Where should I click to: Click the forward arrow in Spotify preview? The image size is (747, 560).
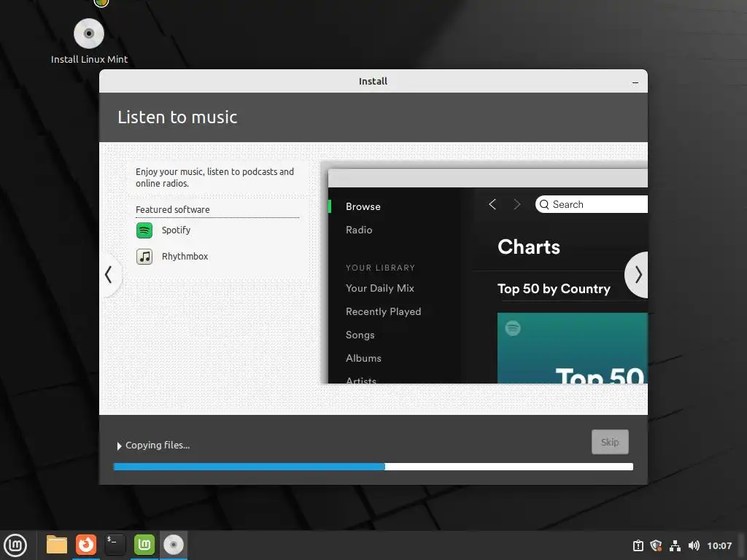[517, 204]
